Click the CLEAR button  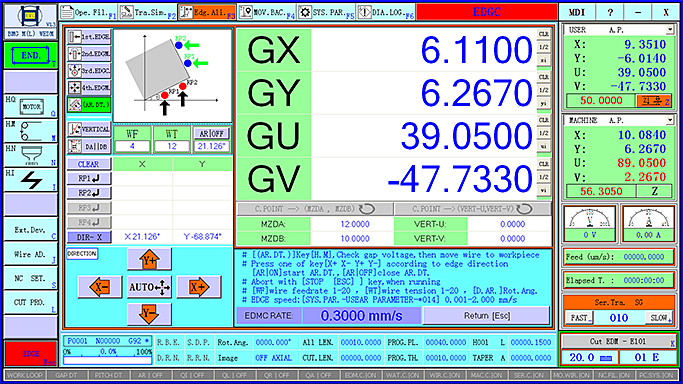(x=88, y=164)
